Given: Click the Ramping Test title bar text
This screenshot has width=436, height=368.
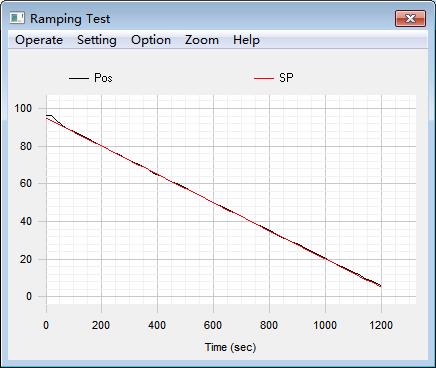Looking at the screenshot, I should [70, 19].
